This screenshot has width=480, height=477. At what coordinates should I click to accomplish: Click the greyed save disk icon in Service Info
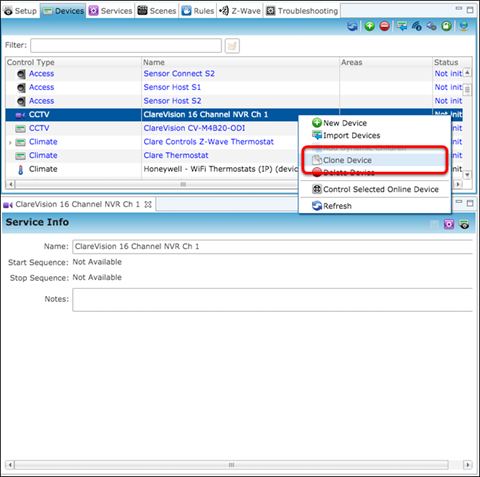pos(434,224)
